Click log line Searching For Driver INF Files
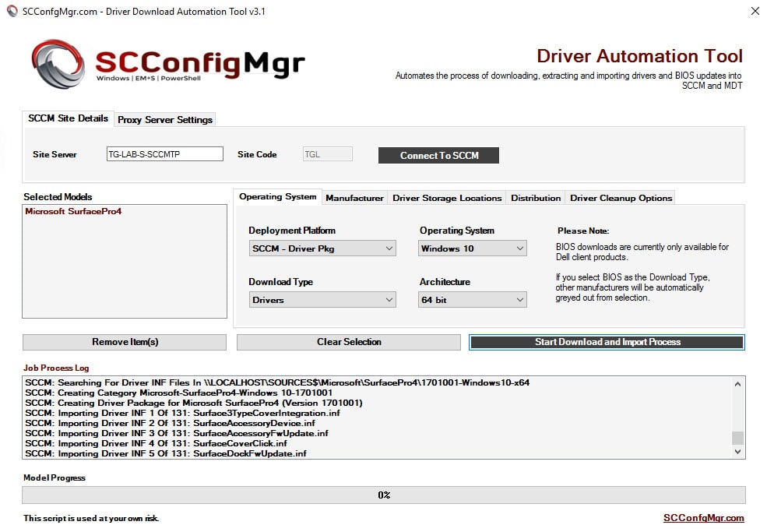The width and height of the screenshot is (767, 532). click(x=277, y=382)
